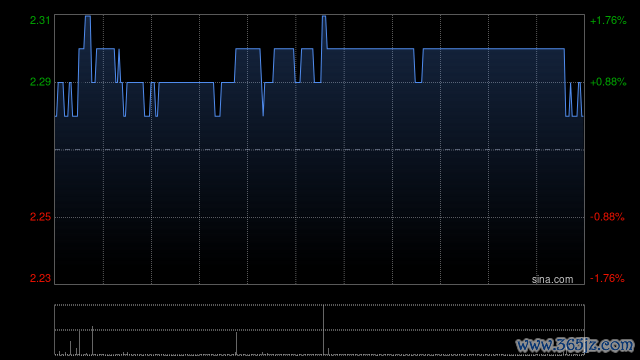Click the 2.31 price axis label
This screenshot has height=360, width=640.
pyautogui.click(x=40, y=20)
